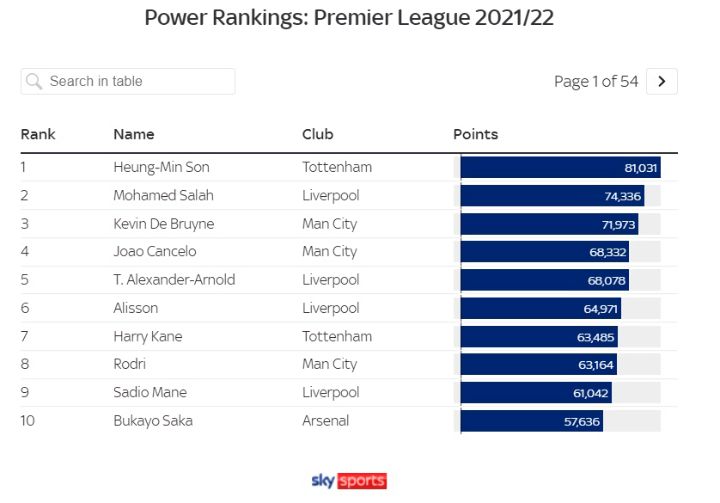Click the Sky Sports logo
Image resolution: width=720 pixels, height=503 pixels.
tap(349, 480)
